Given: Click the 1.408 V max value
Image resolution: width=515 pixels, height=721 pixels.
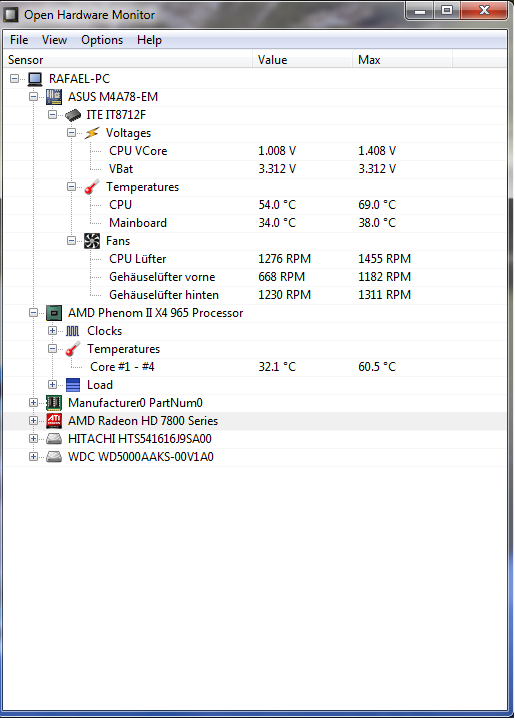Looking at the screenshot, I should [x=377, y=151].
